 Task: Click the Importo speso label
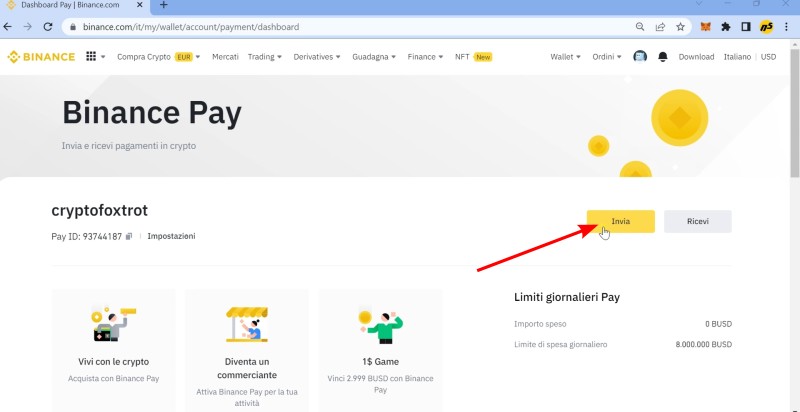(540, 324)
